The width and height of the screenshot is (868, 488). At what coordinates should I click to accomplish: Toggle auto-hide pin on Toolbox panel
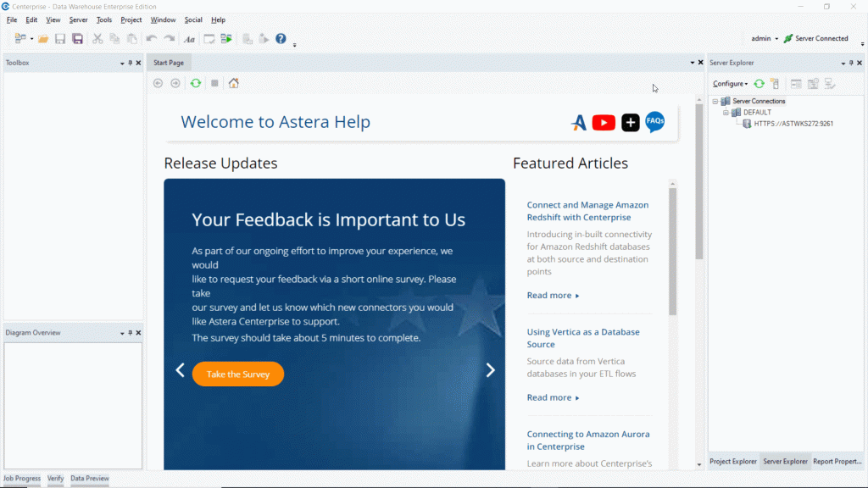[x=130, y=63]
